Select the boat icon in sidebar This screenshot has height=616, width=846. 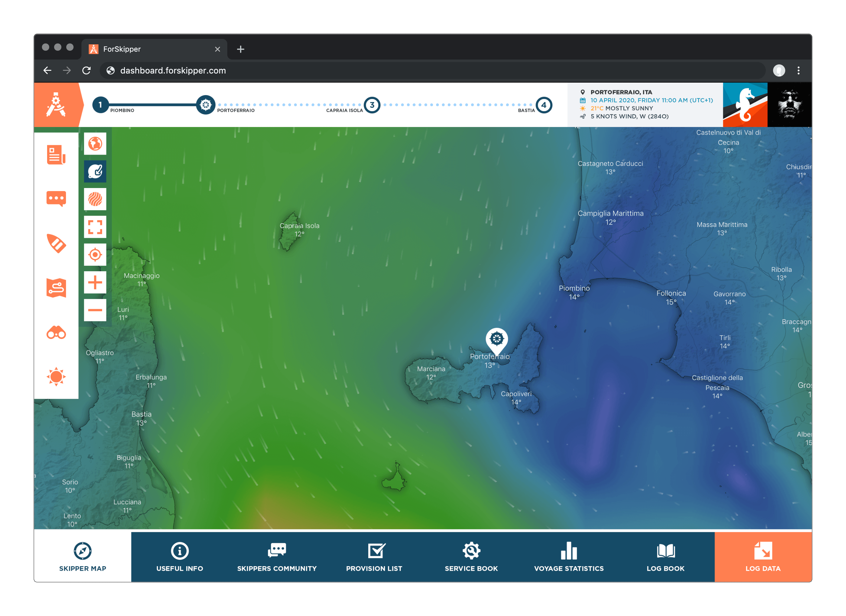56,244
